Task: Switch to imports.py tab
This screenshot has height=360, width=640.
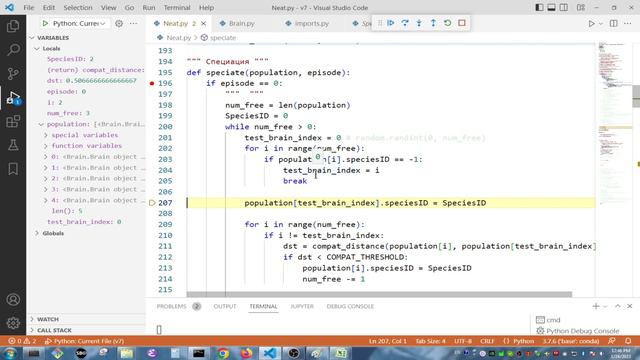Action: point(311,23)
